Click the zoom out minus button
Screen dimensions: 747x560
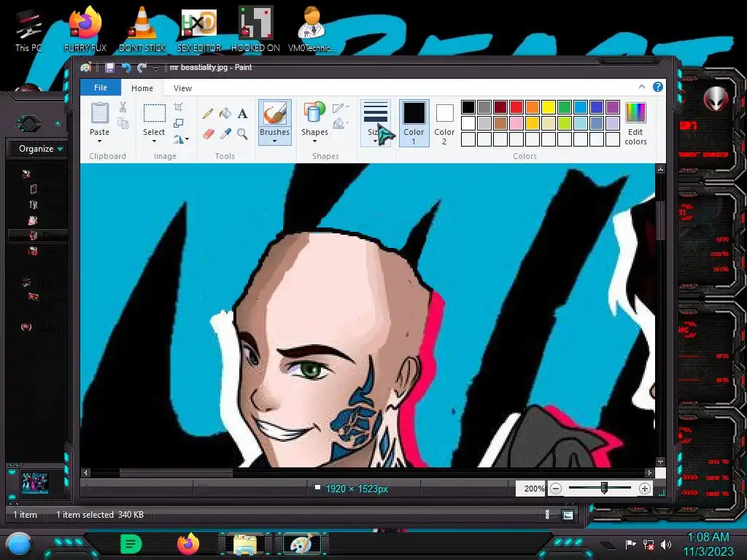click(x=555, y=489)
